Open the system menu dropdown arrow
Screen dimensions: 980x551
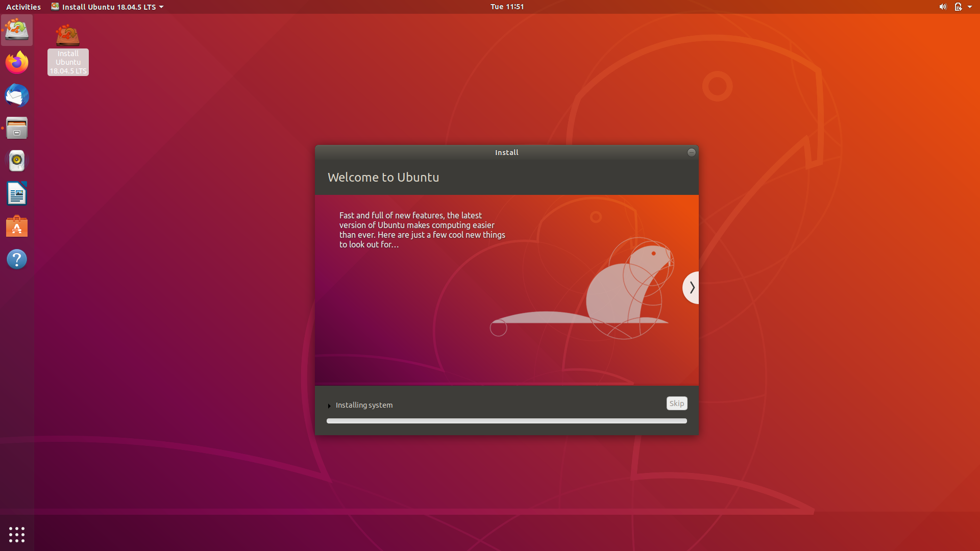(969, 7)
